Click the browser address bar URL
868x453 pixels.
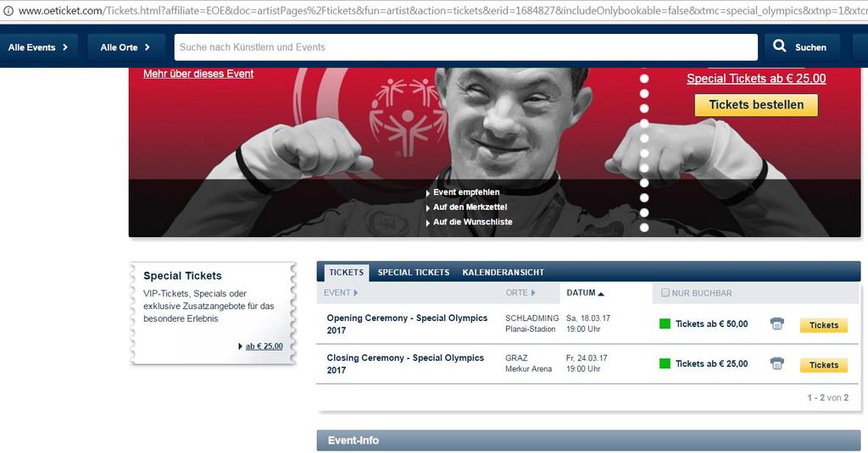pyautogui.click(x=442, y=10)
